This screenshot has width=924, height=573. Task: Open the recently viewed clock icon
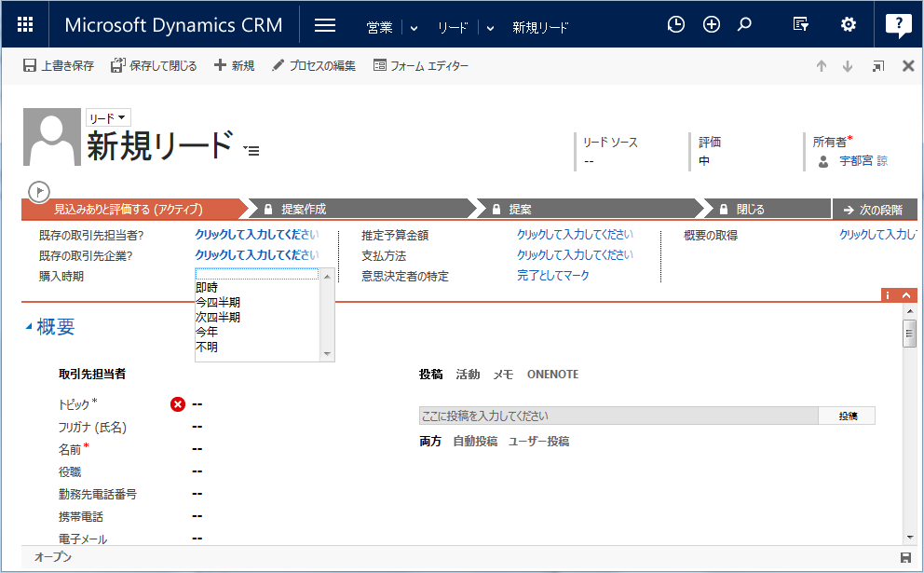[676, 24]
